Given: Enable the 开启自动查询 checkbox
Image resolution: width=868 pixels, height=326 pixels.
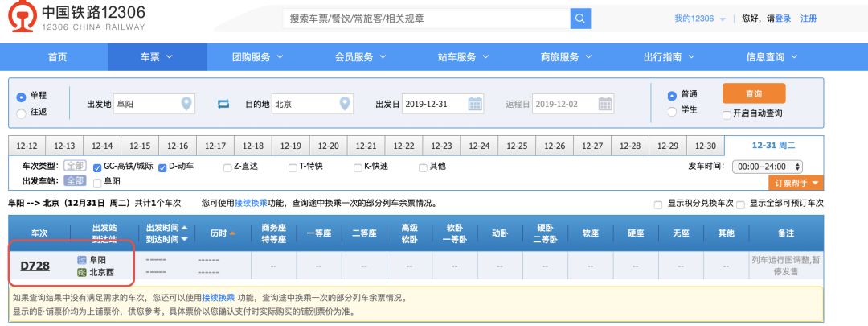Looking at the screenshot, I should click(727, 114).
